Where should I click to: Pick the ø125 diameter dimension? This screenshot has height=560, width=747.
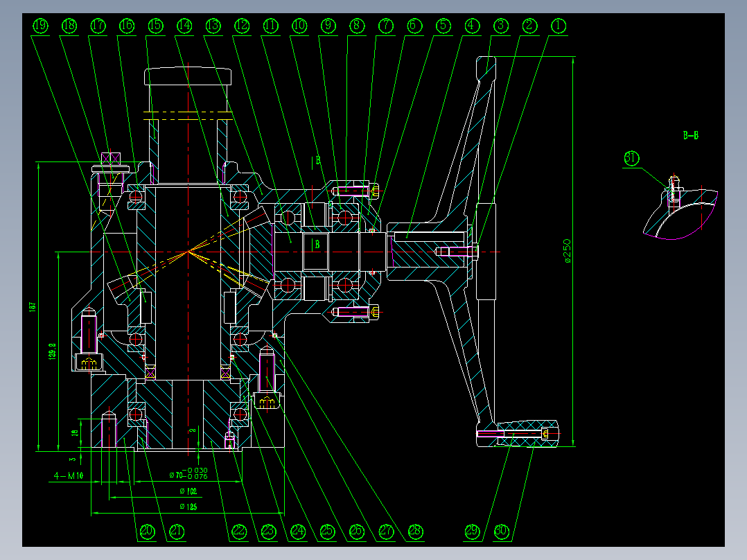(188, 507)
